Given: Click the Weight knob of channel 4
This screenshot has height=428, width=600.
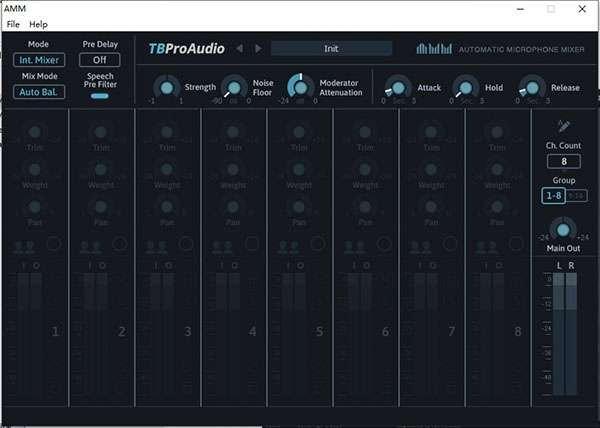Looking at the screenshot, I should pyautogui.click(x=233, y=169).
